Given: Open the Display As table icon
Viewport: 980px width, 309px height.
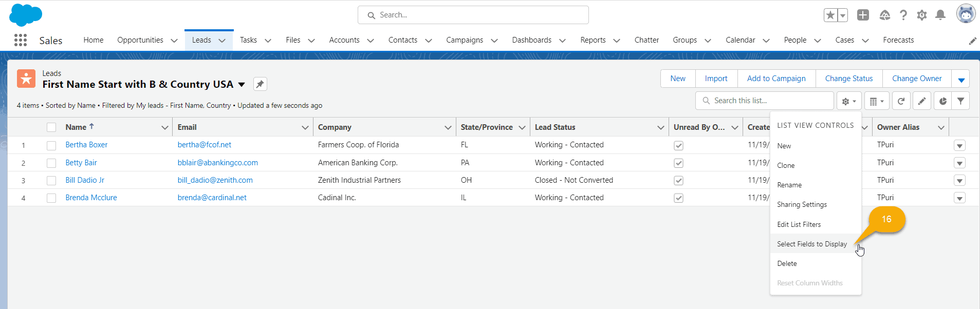Looking at the screenshot, I should [877, 101].
